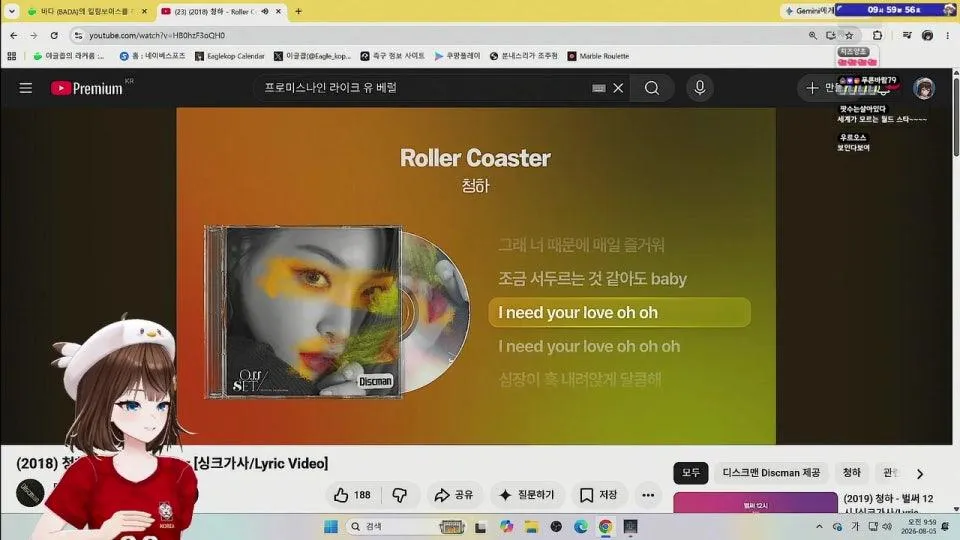Go to the YouTube Premium home logo
Screen dimensions: 960x540
coord(86,88)
